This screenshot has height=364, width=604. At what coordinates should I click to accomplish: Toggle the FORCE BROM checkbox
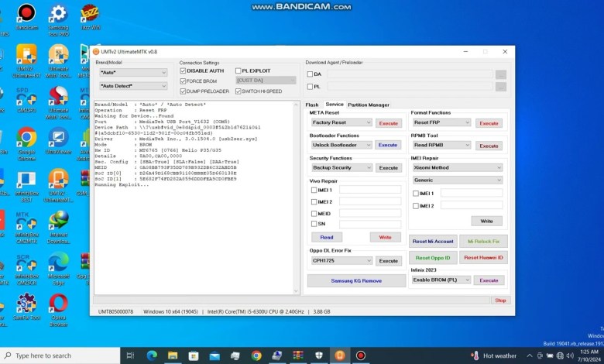click(x=183, y=81)
